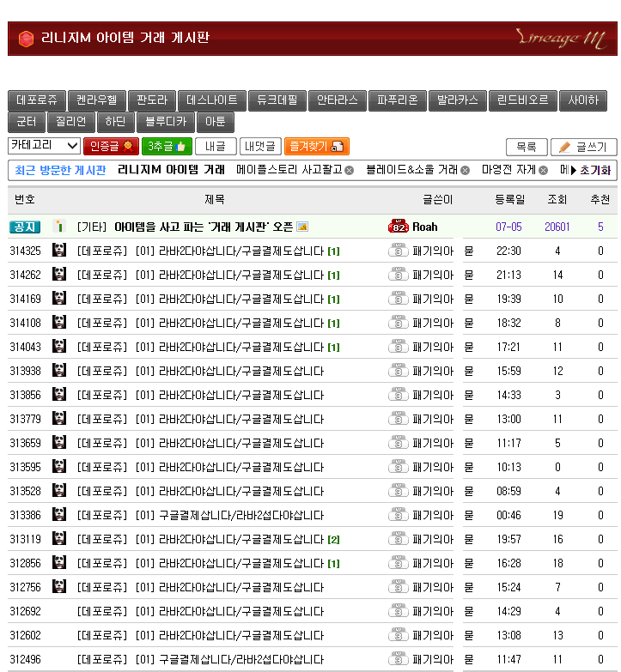Show my posts with 내글

[x=216, y=147]
